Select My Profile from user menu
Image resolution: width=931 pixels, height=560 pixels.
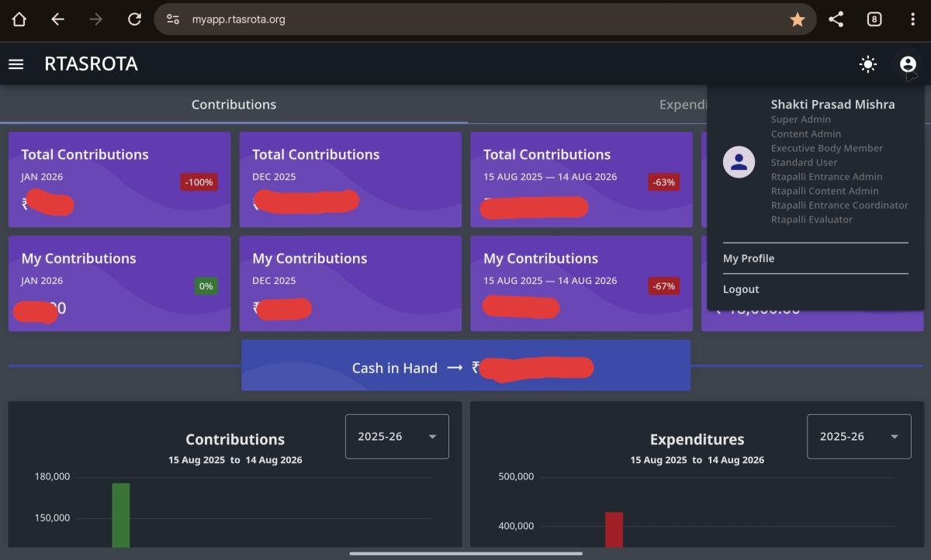(749, 258)
